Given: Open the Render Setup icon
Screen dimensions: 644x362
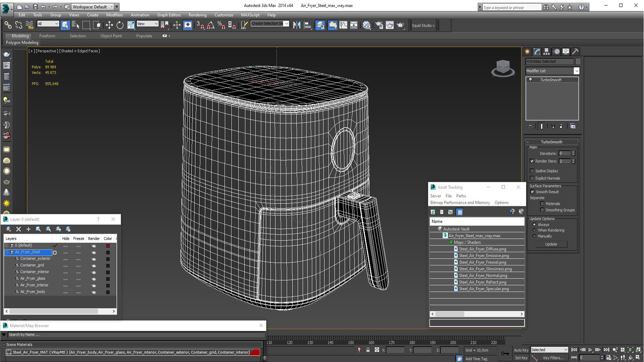Looking at the screenshot, I should tap(379, 25).
